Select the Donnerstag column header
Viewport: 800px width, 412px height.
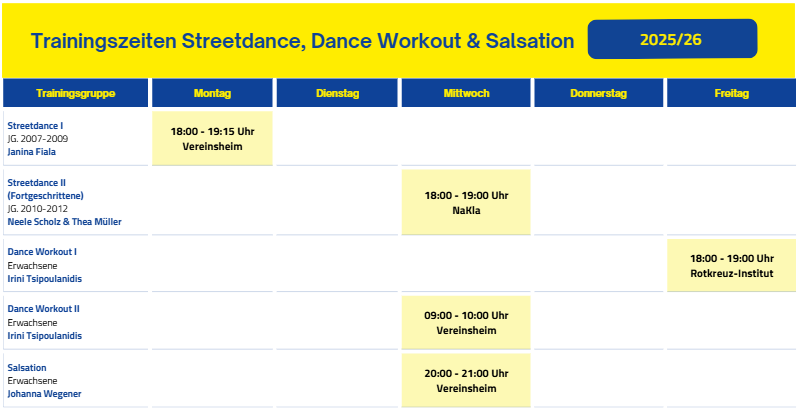(x=598, y=93)
